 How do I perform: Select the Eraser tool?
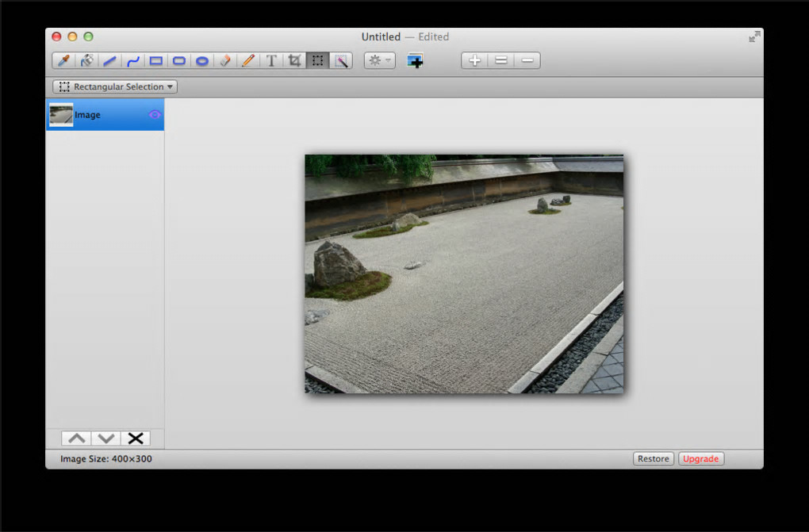225,60
